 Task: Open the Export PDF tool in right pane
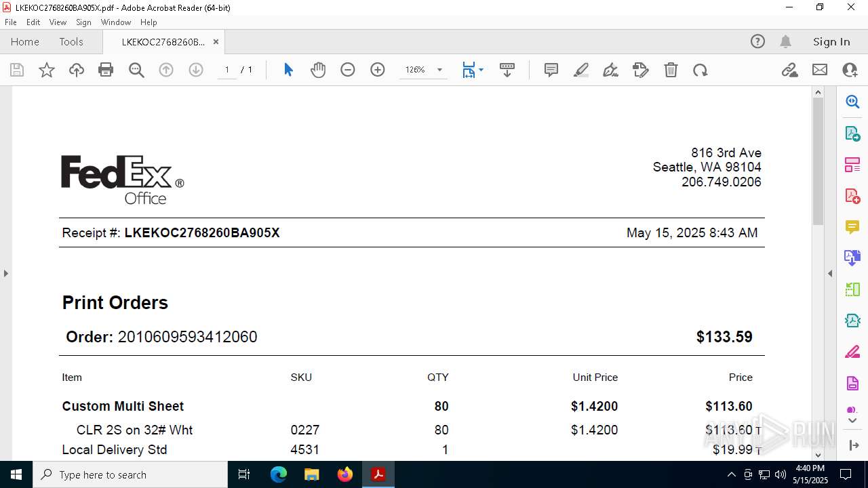[852, 134]
